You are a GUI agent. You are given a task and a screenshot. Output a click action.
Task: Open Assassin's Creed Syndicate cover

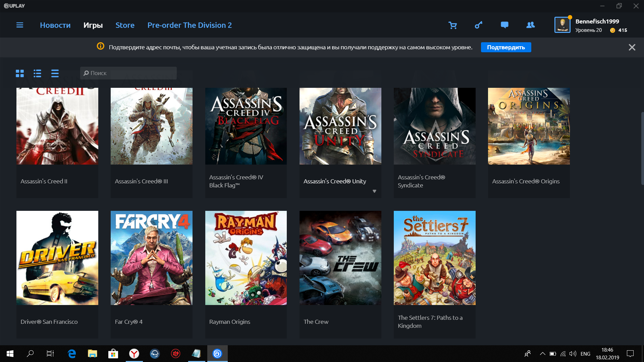(434, 126)
